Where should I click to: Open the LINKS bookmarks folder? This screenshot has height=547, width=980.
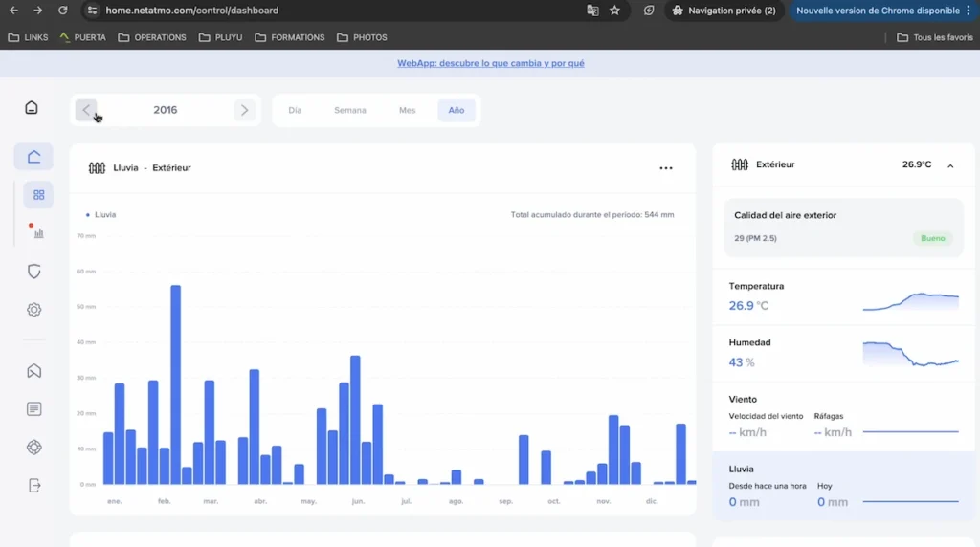(x=28, y=37)
